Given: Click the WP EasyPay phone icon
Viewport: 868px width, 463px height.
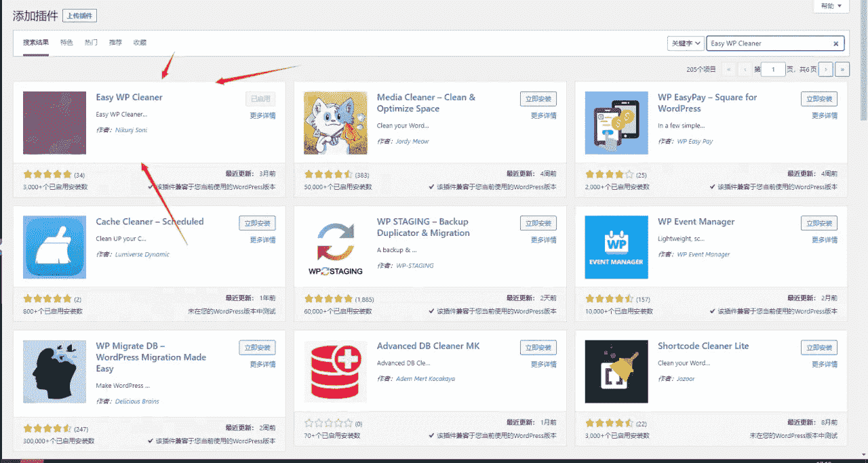Looking at the screenshot, I should [616, 123].
